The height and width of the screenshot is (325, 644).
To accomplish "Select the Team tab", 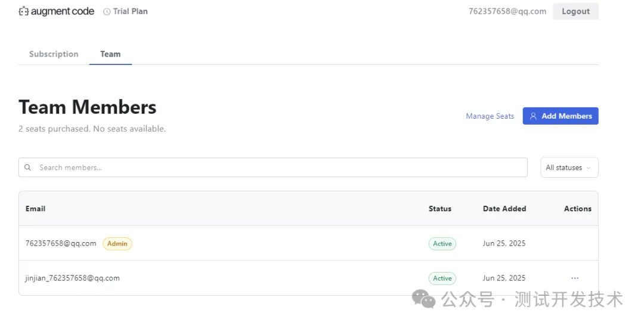I will click(x=110, y=54).
